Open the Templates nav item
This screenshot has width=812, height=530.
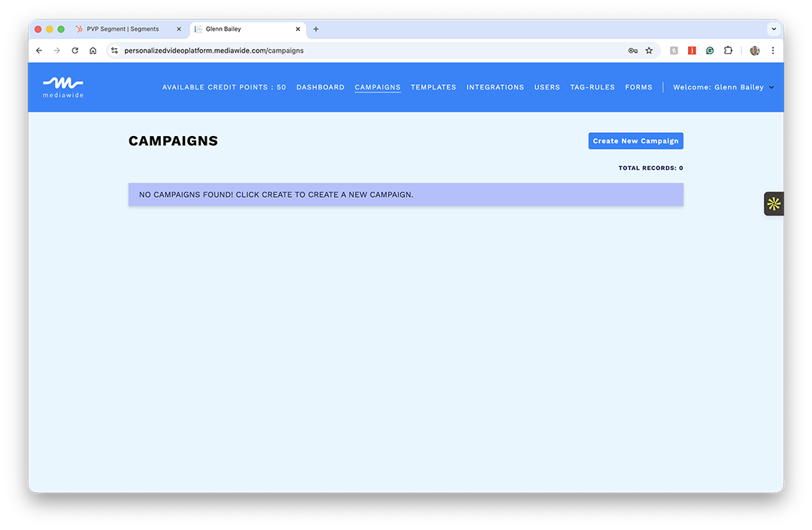pos(433,87)
